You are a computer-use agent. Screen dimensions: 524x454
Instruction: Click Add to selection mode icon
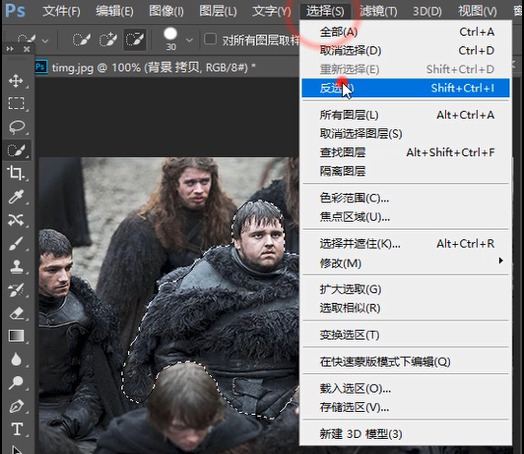tap(108, 40)
